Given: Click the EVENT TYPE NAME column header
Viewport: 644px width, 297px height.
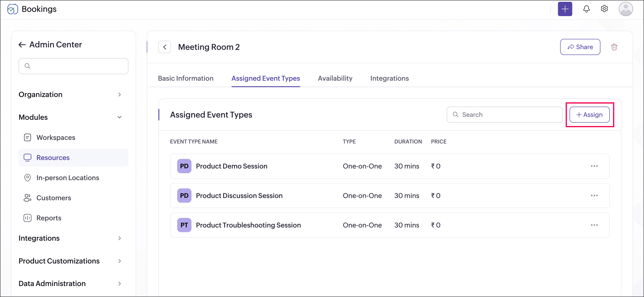Looking at the screenshot, I should (194, 142).
